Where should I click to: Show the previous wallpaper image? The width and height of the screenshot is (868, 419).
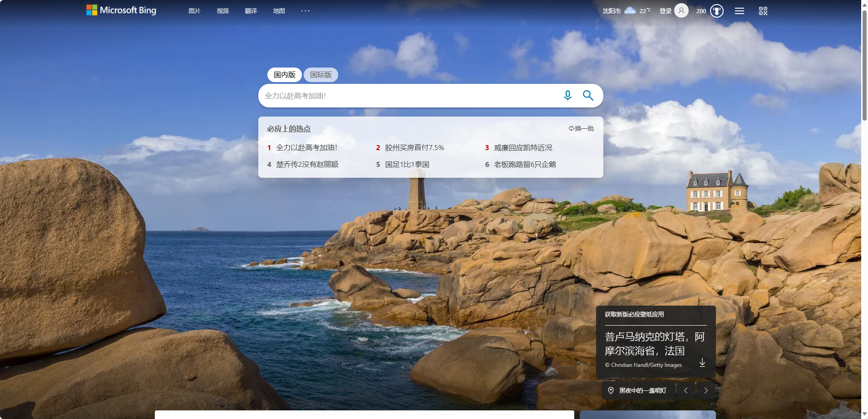686,390
